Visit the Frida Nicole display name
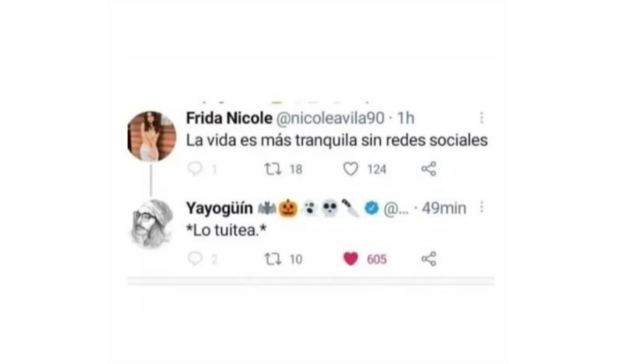 229,118
